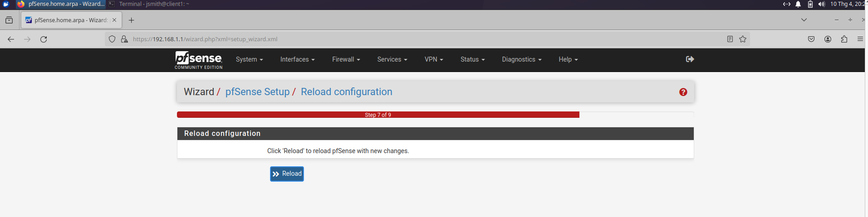The image size is (868, 217).
Task: Click the pfSense logout icon
Action: (x=690, y=59)
